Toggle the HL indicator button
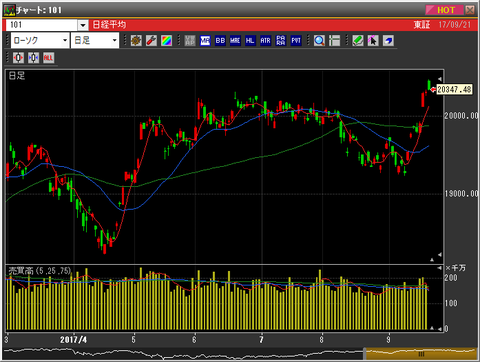The width and height of the screenshot is (480, 362). [x=250, y=41]
